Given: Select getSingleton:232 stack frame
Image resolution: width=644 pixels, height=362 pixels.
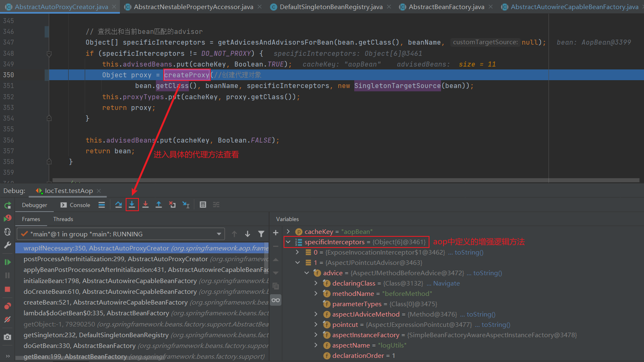Looking at the screenshot, I should tap(142, 335).
